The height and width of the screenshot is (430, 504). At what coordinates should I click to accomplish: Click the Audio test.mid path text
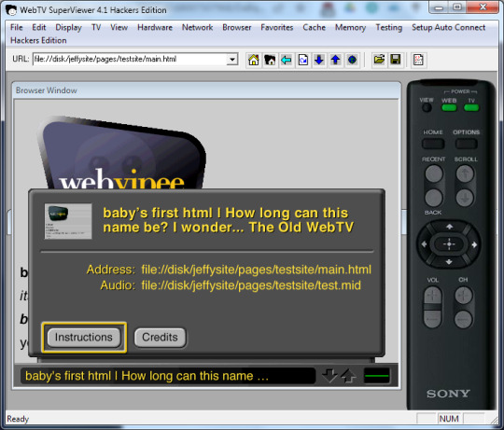click(251, 285)
